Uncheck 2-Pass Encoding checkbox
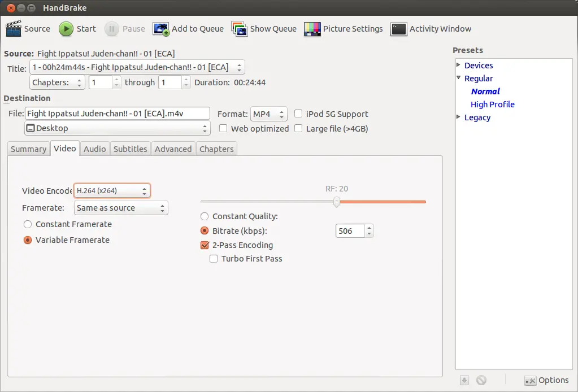The width and height of the screenshot is (578, 392). click(x=205, y=245)
